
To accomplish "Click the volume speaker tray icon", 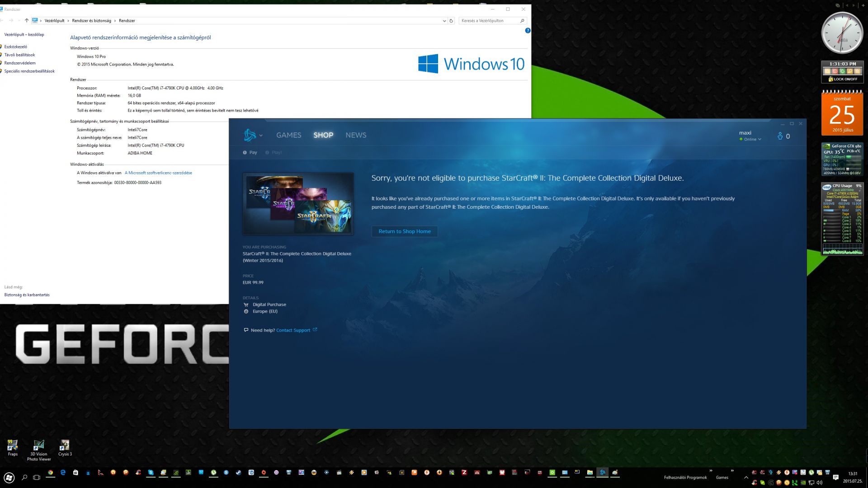I will (x=819, y=482).
